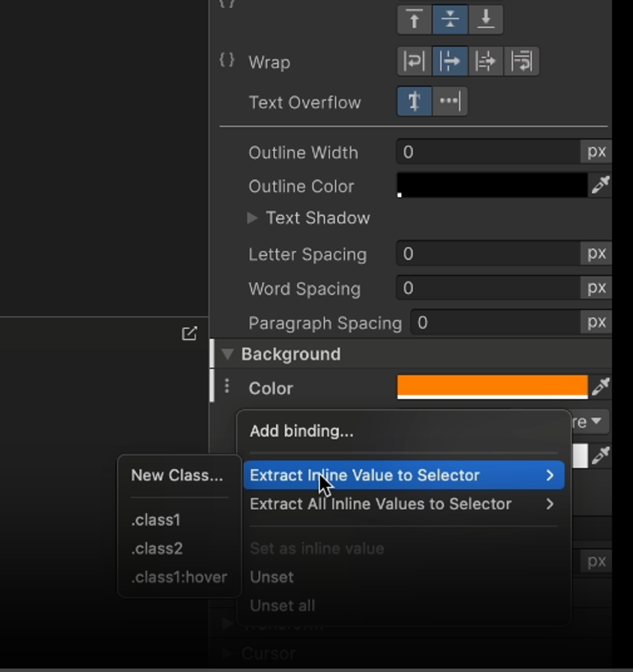Change Word Spacing px unit

click(596, 288)
